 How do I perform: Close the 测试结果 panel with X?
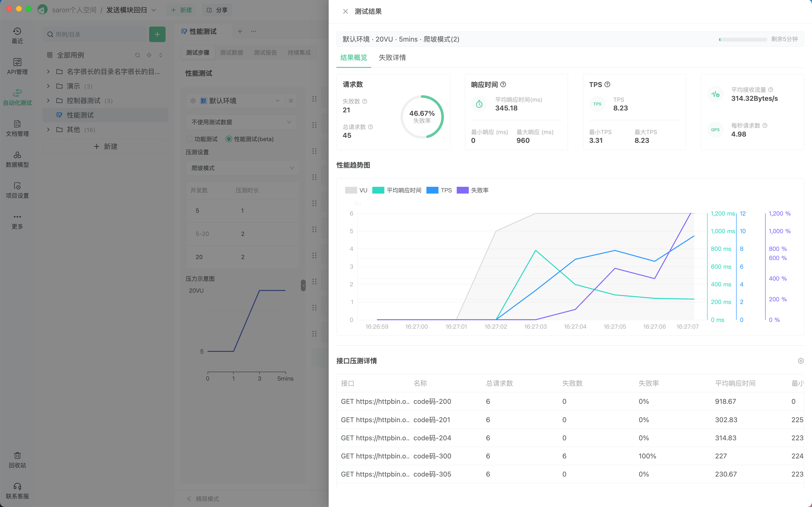tap(345, 11)
